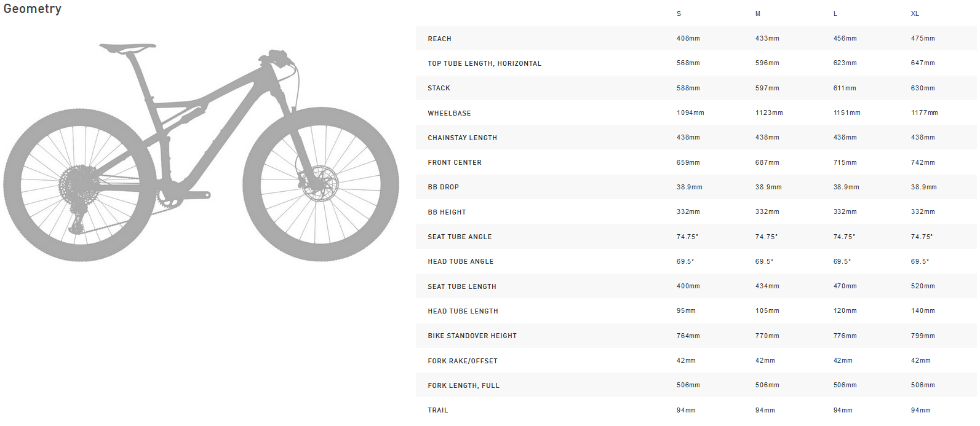This screenshot has height=426, width=980.
Task: Click the BIKE STANDOVER HEIGHT label
Action: tap(472, 336)
